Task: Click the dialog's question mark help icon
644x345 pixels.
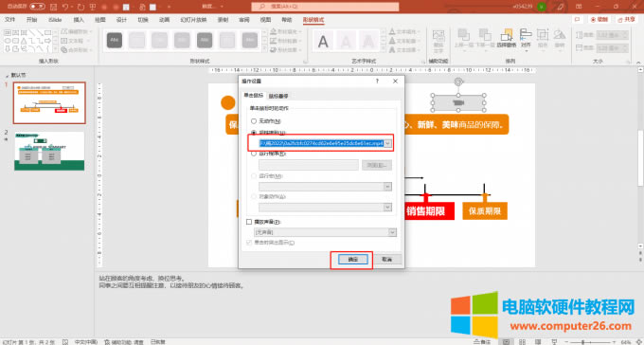Action: tap(378, 82)
